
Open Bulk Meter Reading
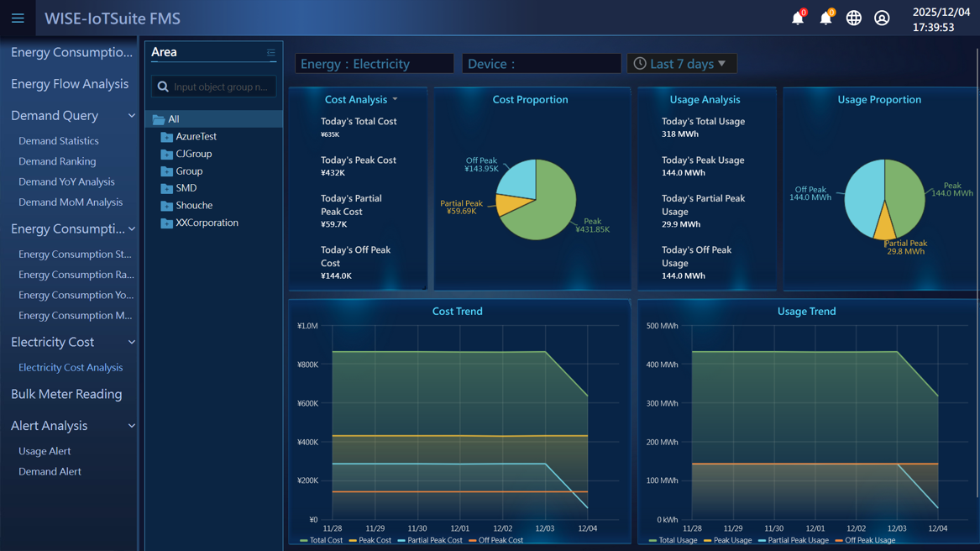tap(68, 394)
